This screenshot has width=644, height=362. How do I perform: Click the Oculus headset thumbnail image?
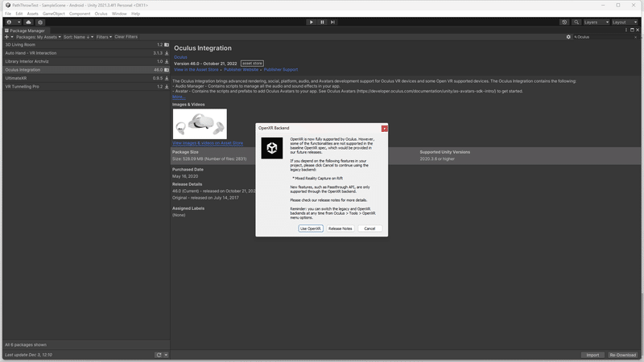(x=200, y=124)
